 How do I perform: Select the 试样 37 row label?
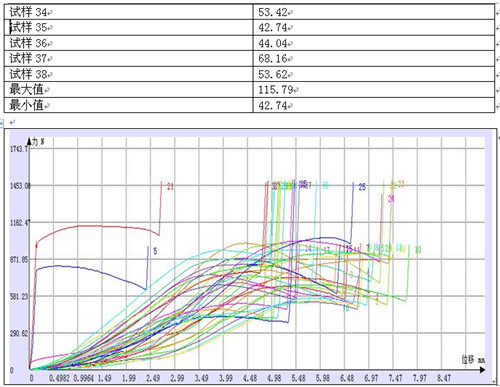pos(28,58)
